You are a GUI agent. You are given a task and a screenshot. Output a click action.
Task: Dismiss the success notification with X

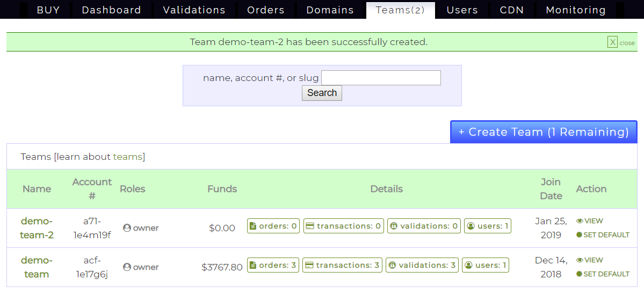tap(612, 42)
